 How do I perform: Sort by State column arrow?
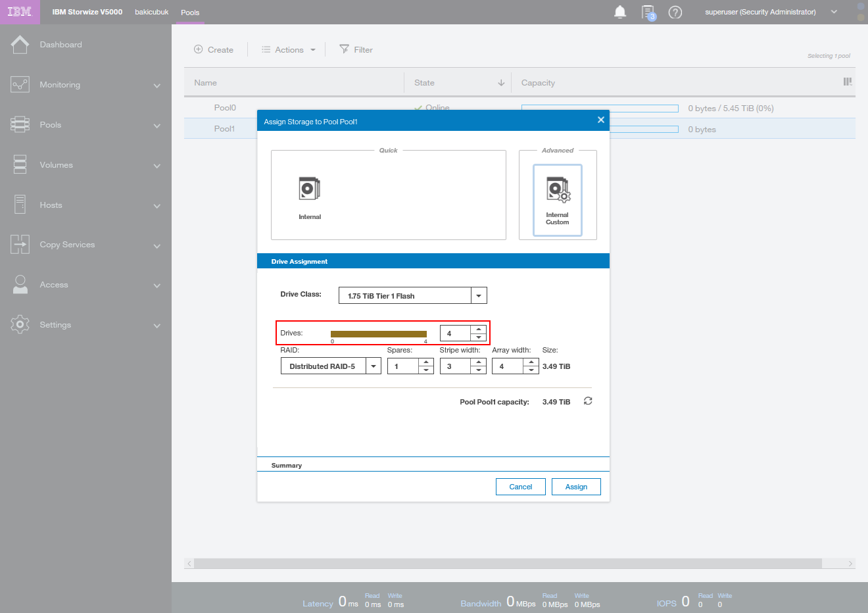pyautogui.click(x=501, y=83)
